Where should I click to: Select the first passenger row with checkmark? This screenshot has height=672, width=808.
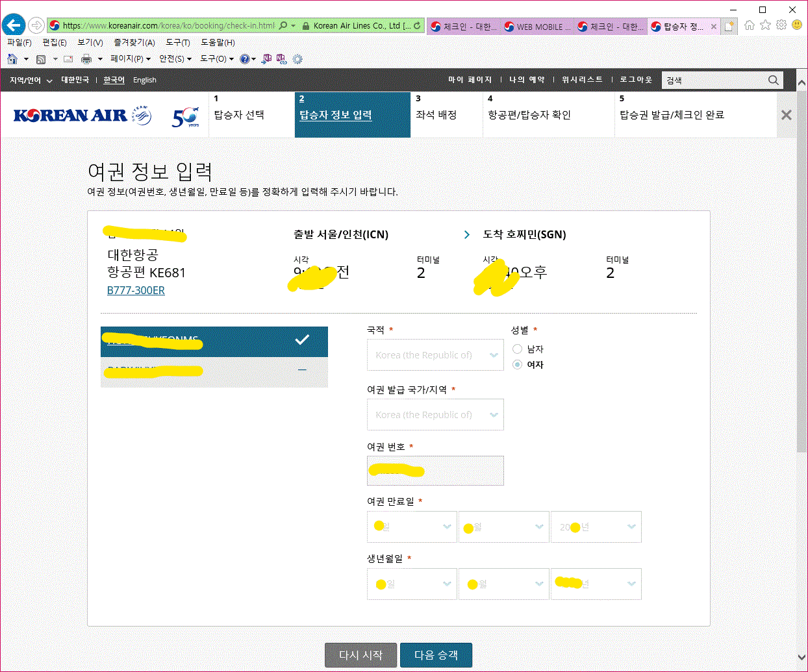(214, 342)
